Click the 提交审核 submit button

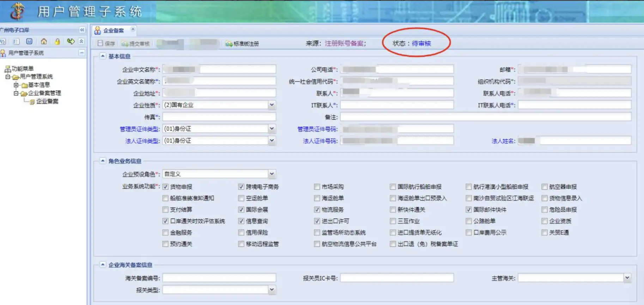tap(135, 44)
